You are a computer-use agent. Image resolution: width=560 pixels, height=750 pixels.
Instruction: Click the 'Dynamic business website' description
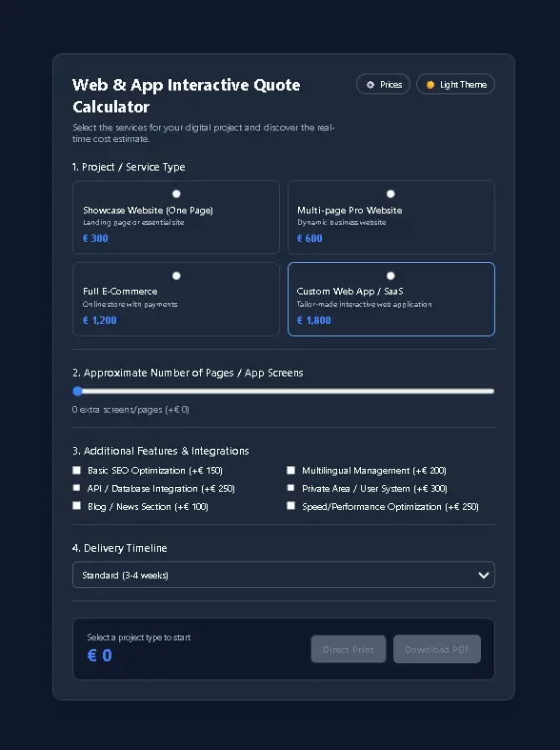click(x=342, y=222)
